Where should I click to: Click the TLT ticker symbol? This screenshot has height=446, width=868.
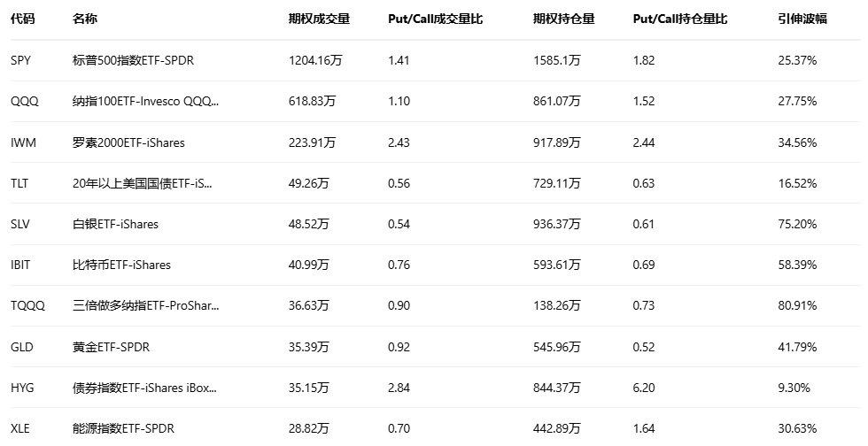(19, 183)
